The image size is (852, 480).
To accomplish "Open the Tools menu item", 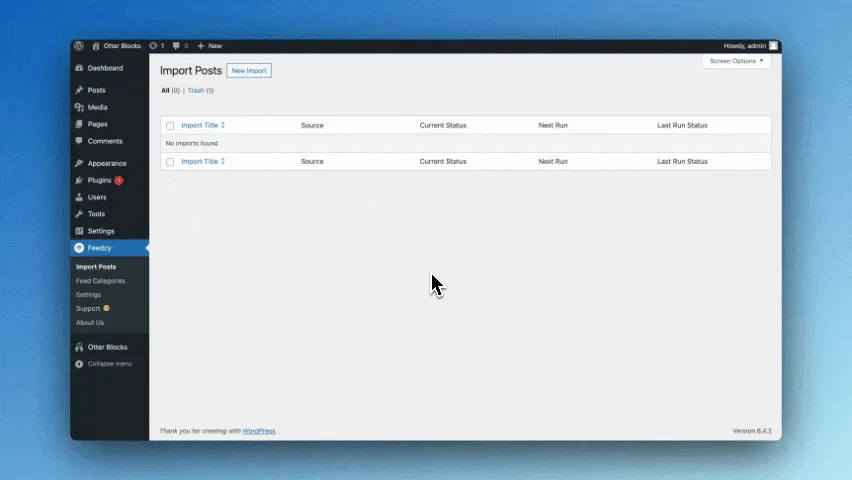I will tap(96, 214).
